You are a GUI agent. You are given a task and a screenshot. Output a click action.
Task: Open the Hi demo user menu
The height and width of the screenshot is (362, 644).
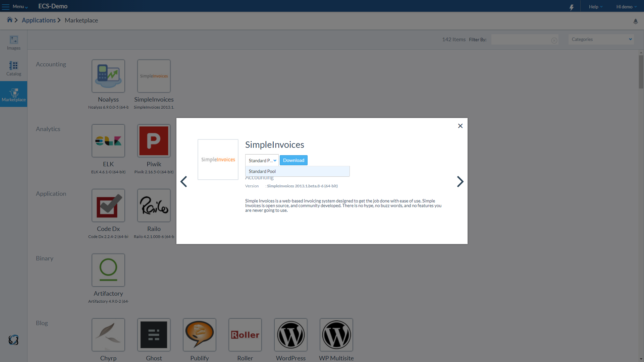point(627,7)
